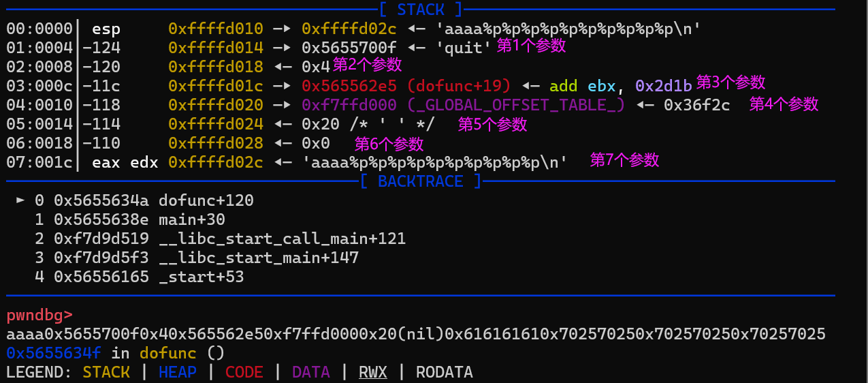Click the 第3个参数 annotation
This screenshot has width=868, height=383.
click(x=730, y=82)
